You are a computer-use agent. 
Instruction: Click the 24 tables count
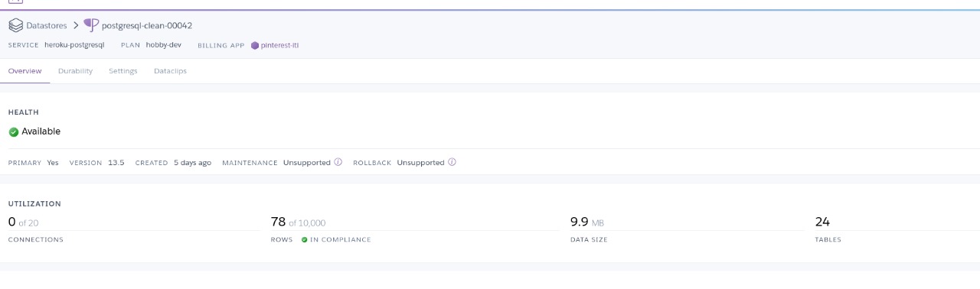pyautogui.click(x=822, y=222)
